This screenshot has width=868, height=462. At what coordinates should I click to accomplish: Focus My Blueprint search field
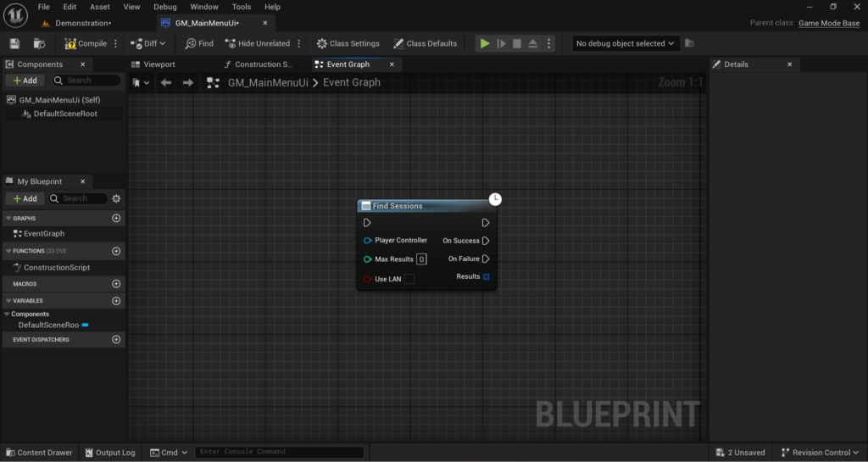pos(77,198)
